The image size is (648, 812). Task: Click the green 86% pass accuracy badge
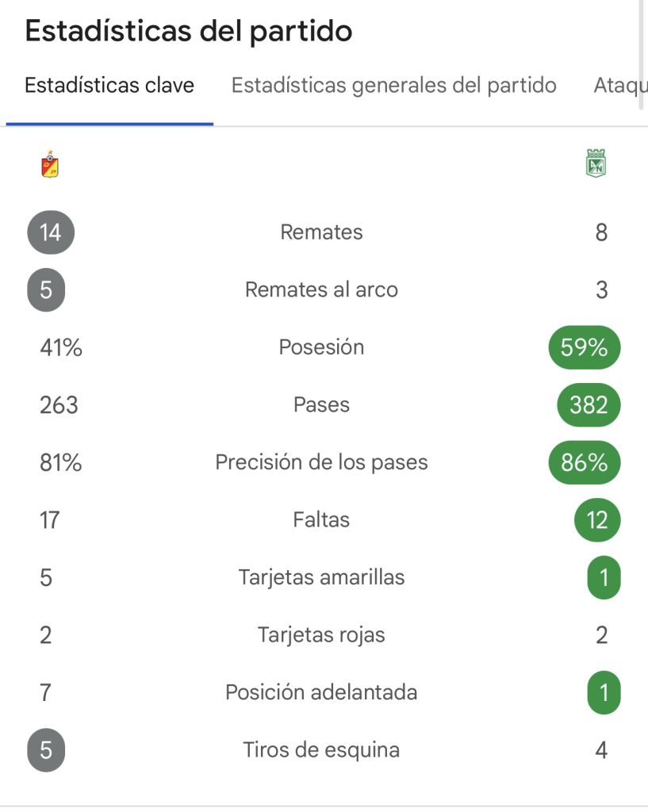click(585, 462)
